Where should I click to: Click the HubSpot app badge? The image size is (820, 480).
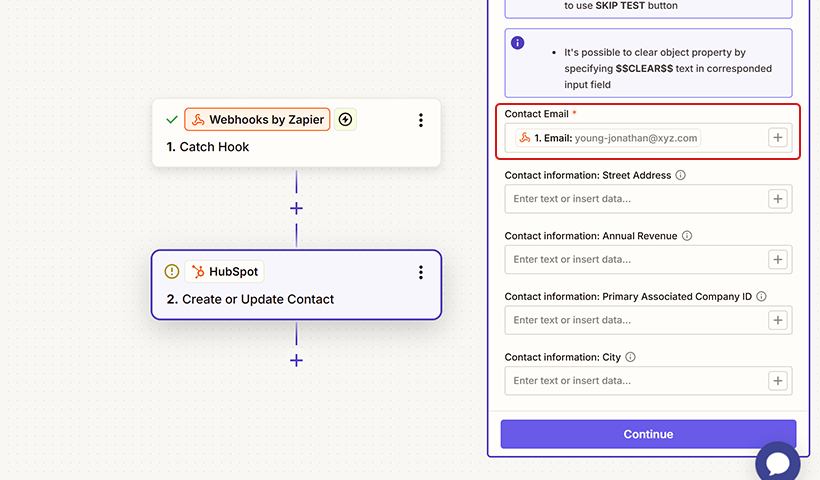(x=224, y=272)
